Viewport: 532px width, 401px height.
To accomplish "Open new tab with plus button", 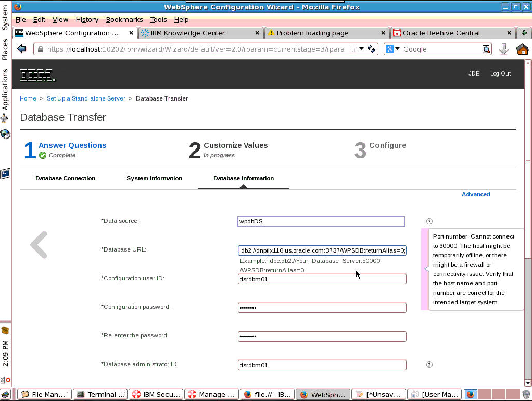I will click(525, 33).
